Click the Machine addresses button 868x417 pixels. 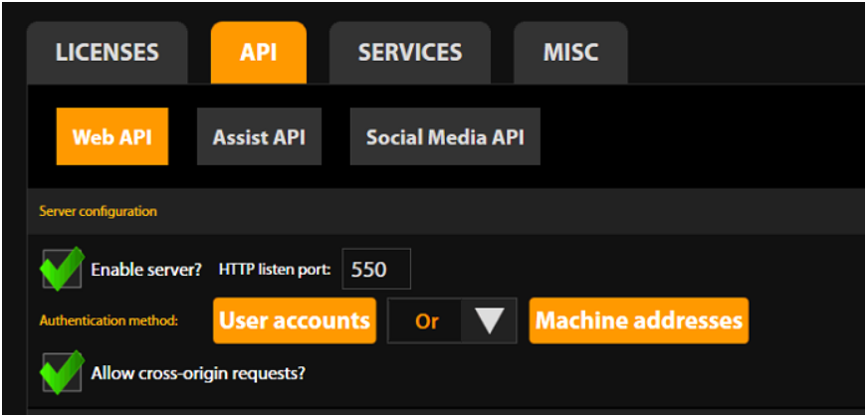tap(639, 320)
